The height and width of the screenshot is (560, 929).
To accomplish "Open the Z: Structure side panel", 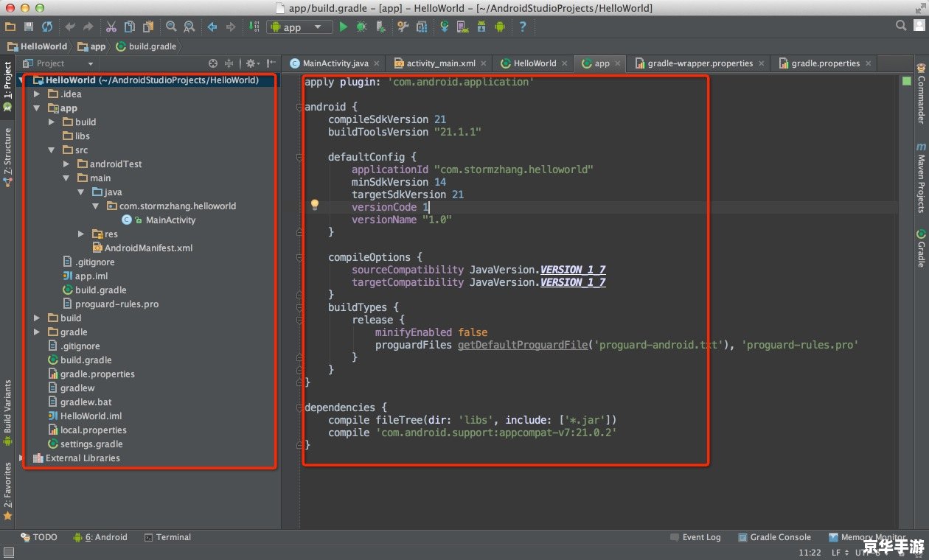I will (7, 157).
